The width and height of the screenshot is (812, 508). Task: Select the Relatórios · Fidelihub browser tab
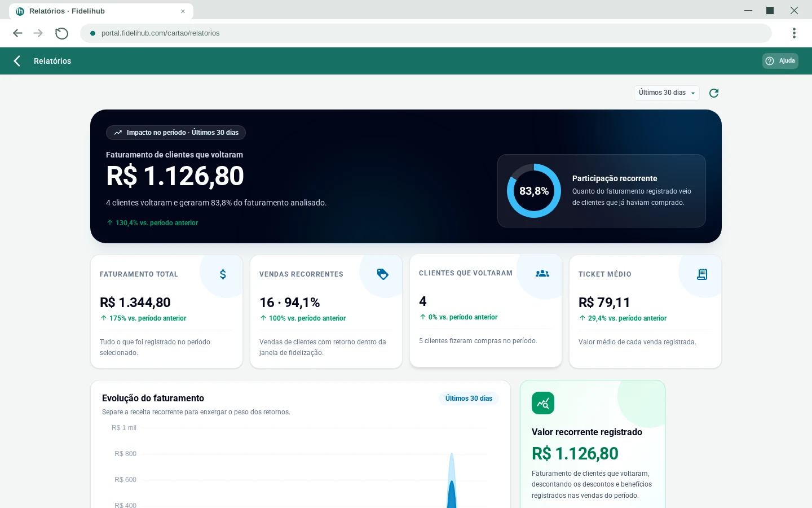coord(101,11)
